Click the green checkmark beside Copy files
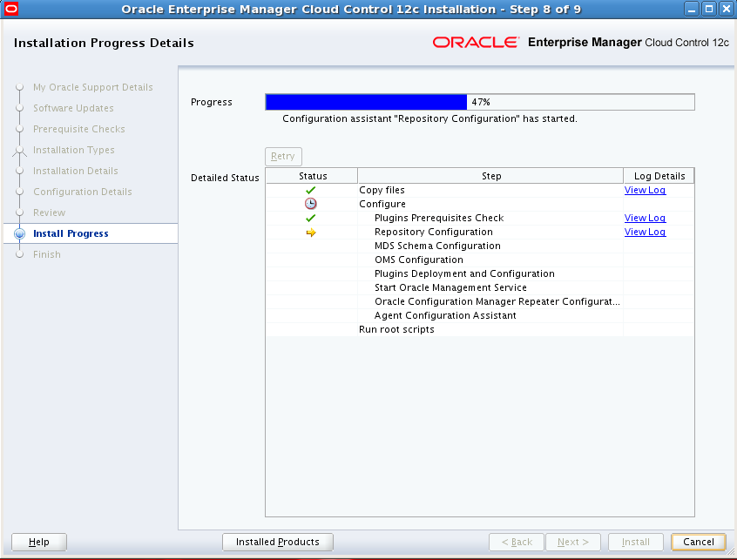The width and height of the screenshot is (737, 560). [310, 190]
